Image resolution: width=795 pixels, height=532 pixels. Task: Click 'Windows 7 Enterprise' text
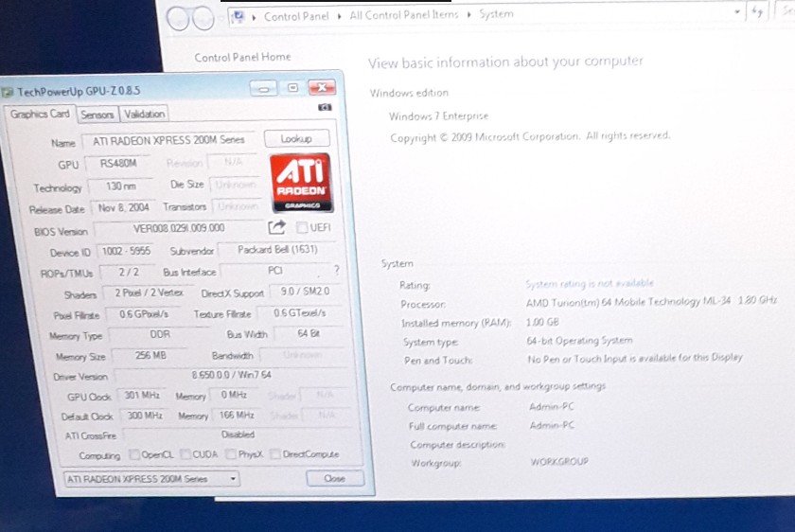438,116
